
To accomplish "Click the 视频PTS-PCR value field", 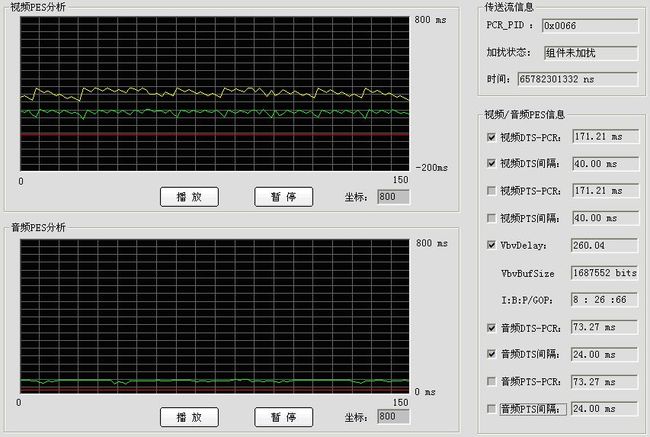I will tap(605, 191).
